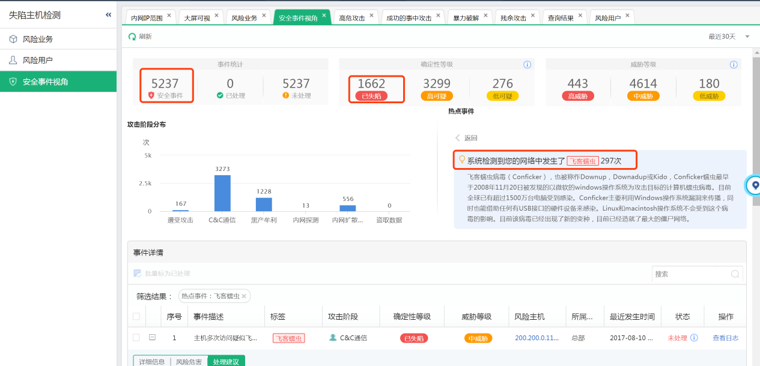Click the 搜索 input field
Viewport: 760px width, 366px height.
tap(691, 274)
